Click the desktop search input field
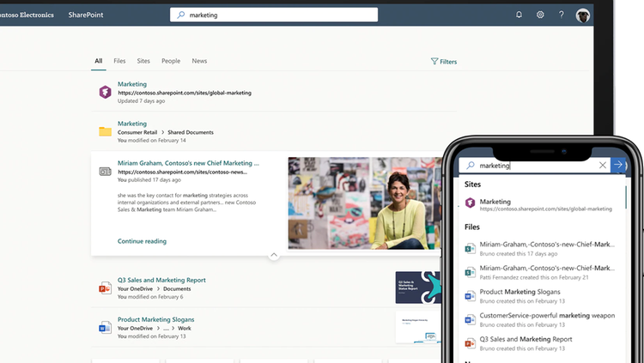The height and width of the screenshot is (363, 644). pos(274,15)
